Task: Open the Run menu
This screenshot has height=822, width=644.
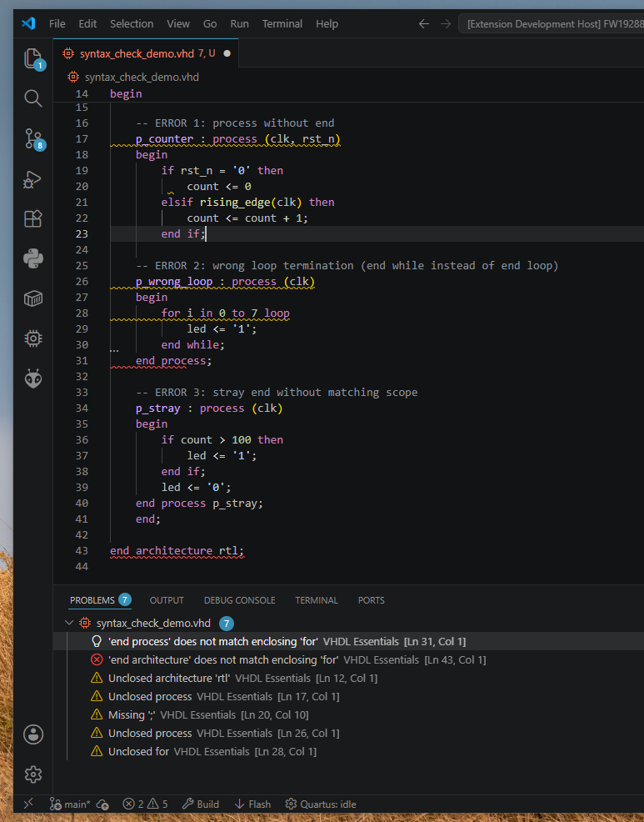Action: click(239, 23)
